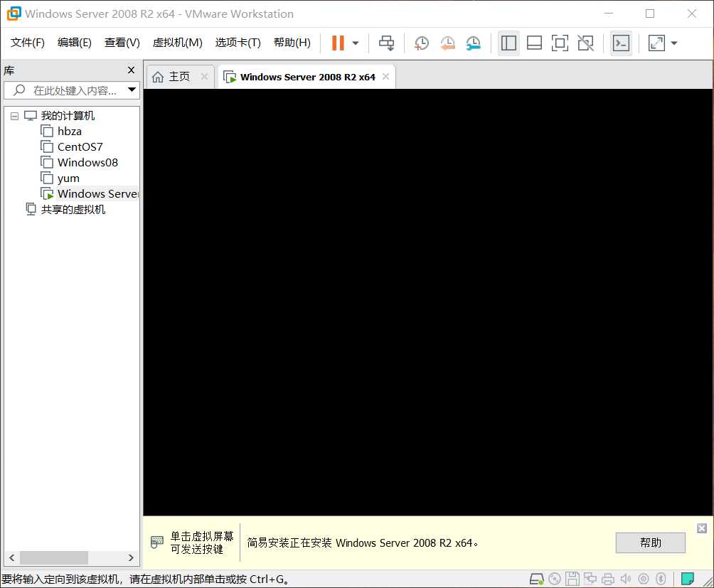714x588 pixels.
Task: Close the Windows Server 2008 R2 x64 tab
Action: 385,77
